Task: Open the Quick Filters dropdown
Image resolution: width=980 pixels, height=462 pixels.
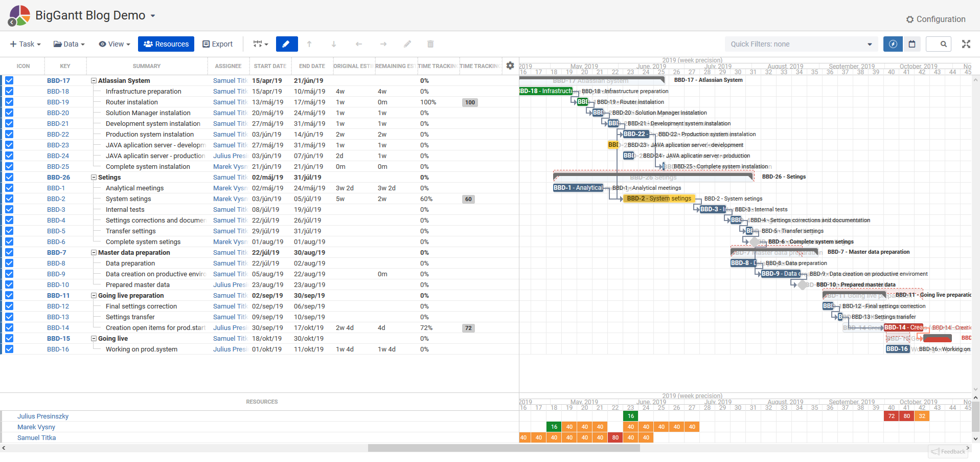Action: pyautogui.click(x=801, y=44)
